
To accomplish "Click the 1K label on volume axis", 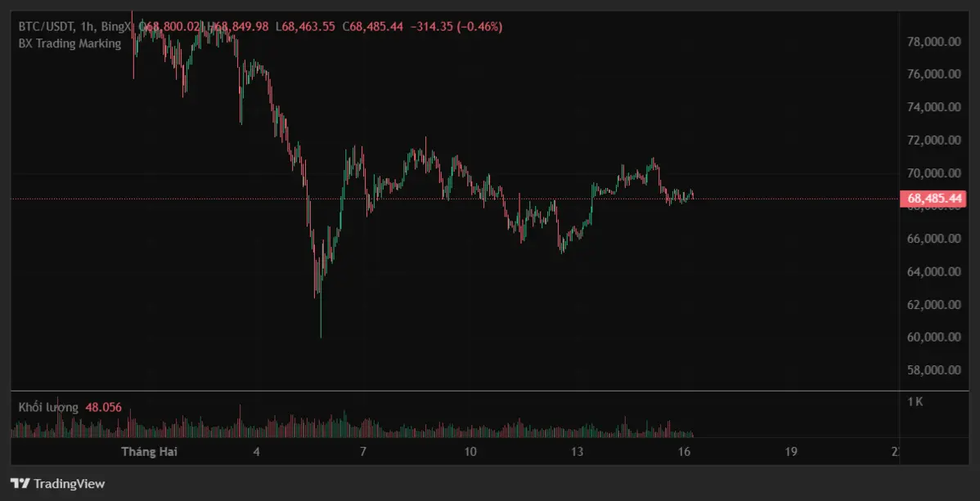I will coord(915,401).
